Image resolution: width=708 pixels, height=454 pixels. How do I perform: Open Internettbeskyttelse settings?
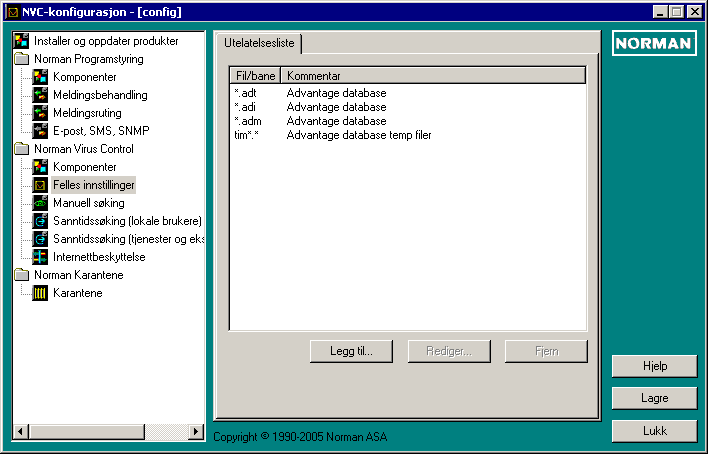point(99,257)
